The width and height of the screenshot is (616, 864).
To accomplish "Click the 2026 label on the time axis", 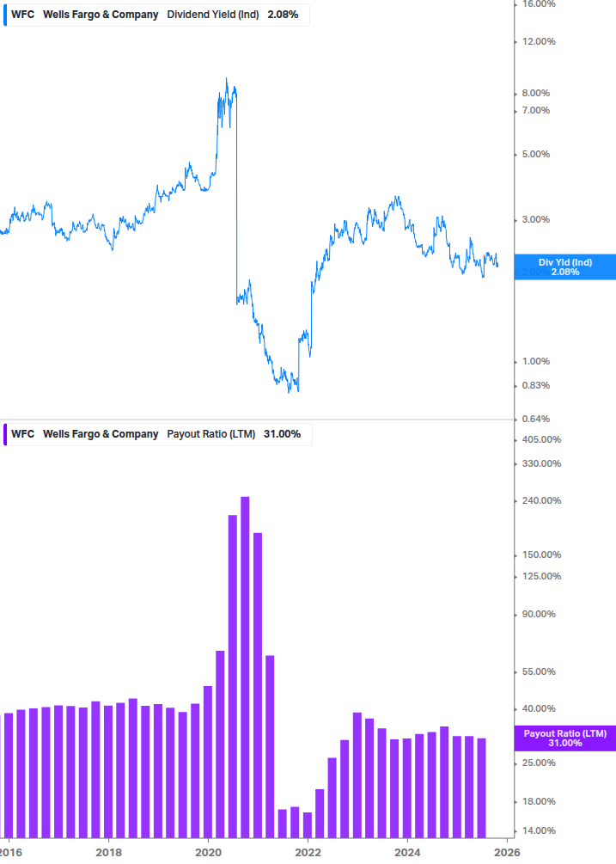I will pyautogui.click(x=507, y=852).
